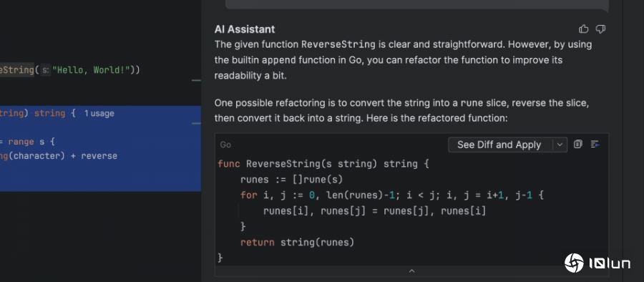The width and height of the screenshot is (644, 282).
Task: Click the ReverseString inline code in the response
Action: tap(338, 44)
